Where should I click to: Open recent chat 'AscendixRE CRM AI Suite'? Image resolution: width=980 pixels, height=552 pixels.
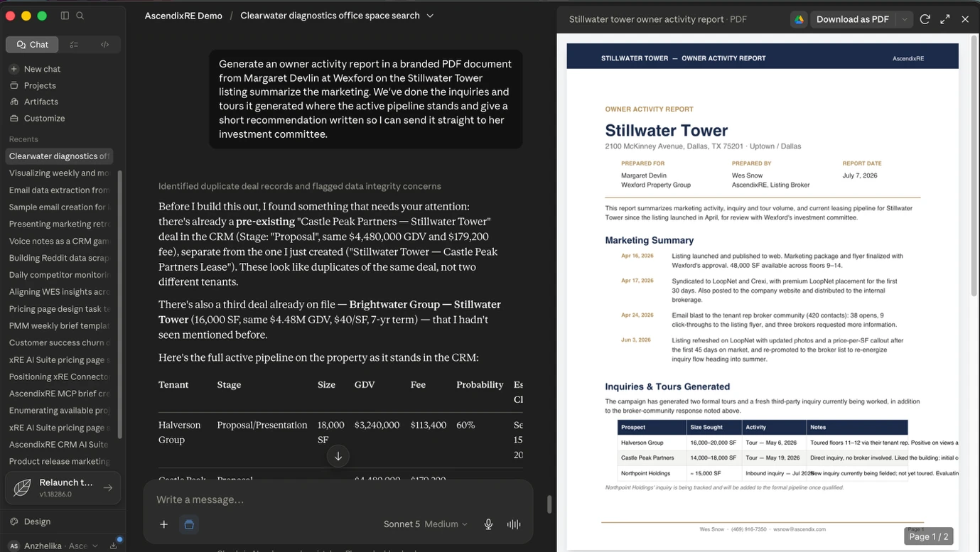point(59,445)
